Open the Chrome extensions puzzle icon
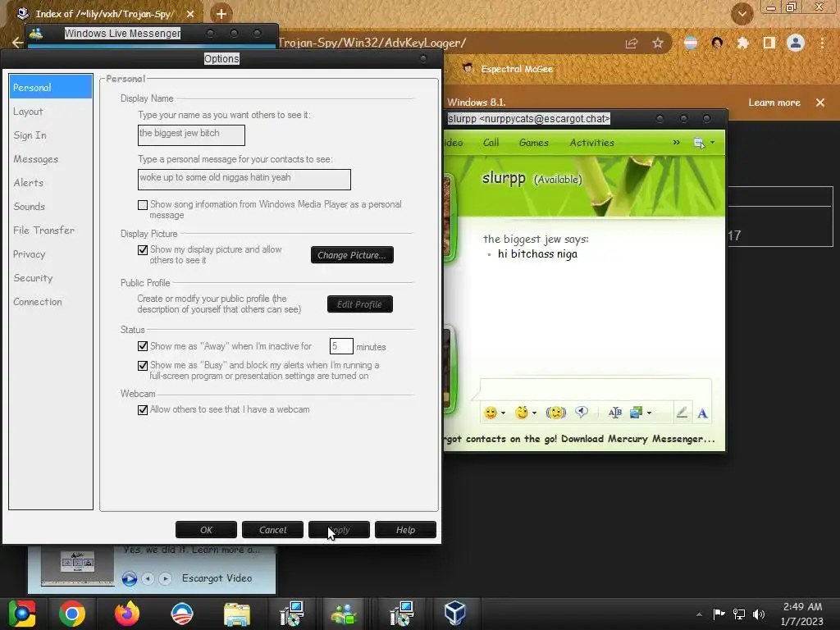Viewport: 840px width, 630px height. [742, 43]
